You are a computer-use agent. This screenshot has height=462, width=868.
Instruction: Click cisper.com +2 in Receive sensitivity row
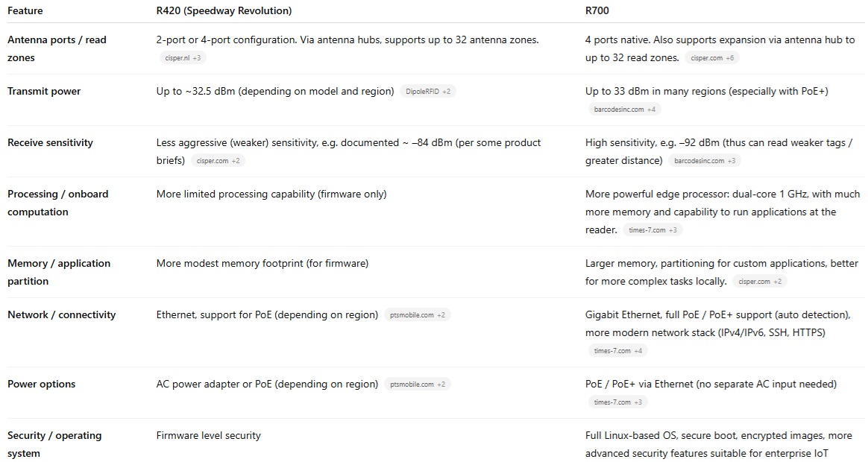coord(218,160)
